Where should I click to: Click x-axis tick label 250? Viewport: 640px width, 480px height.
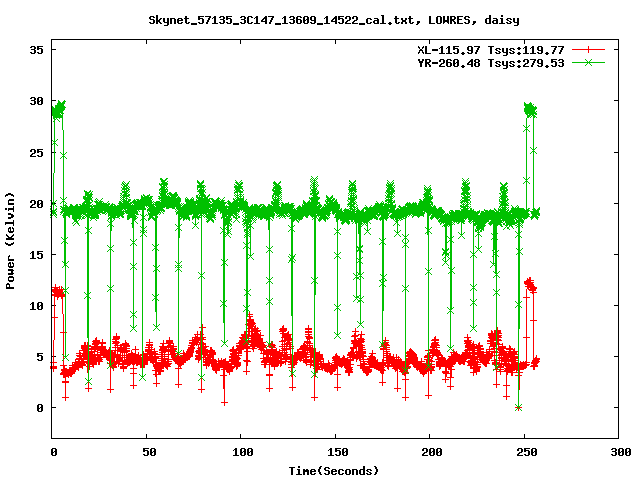(527, 452)
